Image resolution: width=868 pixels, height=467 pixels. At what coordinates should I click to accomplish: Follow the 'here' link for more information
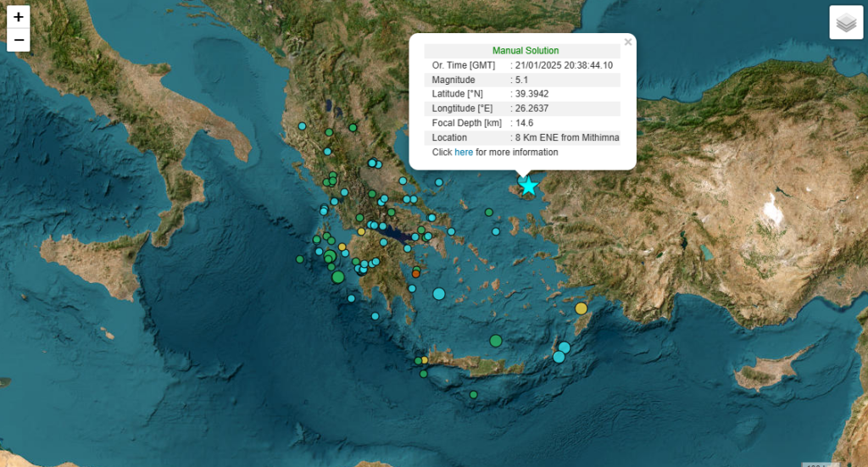(464, 153)
